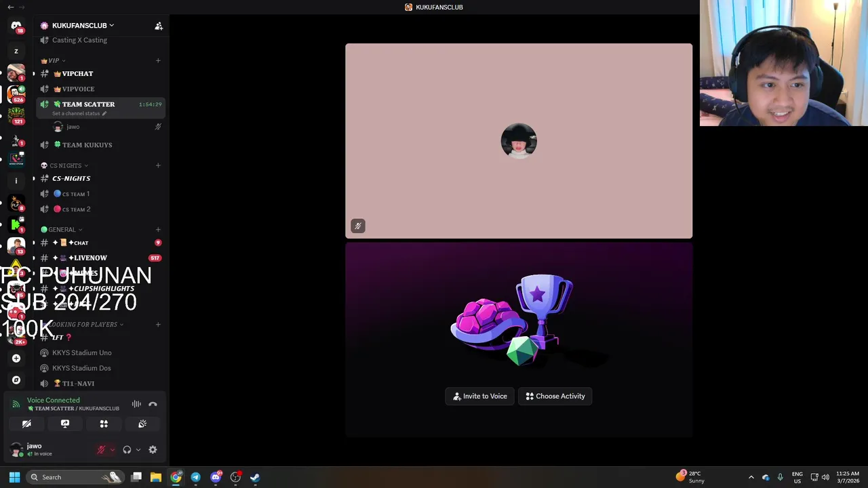This screenshot has width=868, height=488.
Task: Toggle deafen headphones icon
Action: click(x=127, y=449)
